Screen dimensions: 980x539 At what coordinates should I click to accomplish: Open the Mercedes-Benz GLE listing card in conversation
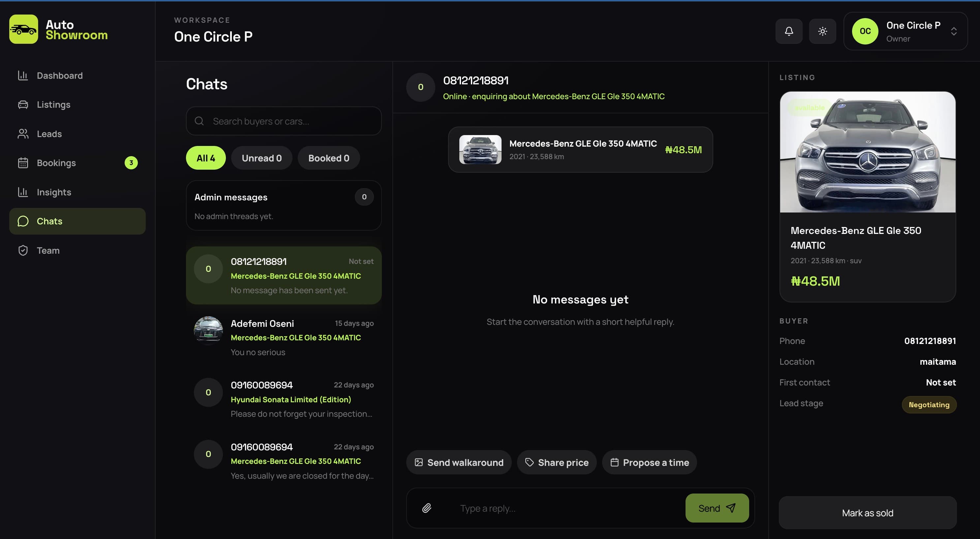point(580,150)
